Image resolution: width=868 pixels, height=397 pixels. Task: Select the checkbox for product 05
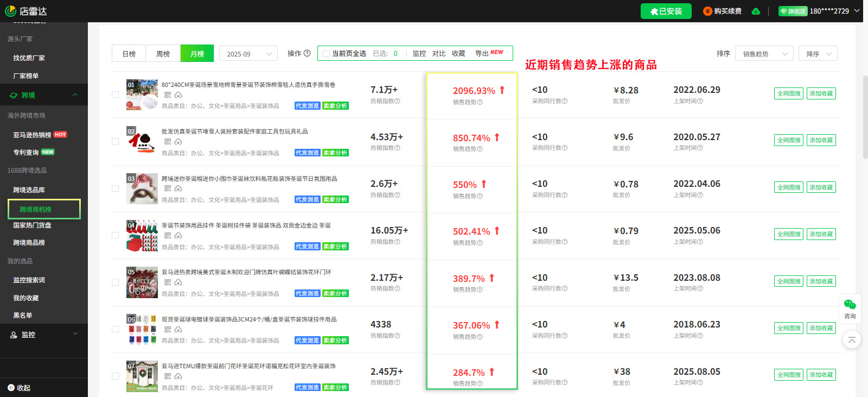(115, 282)
